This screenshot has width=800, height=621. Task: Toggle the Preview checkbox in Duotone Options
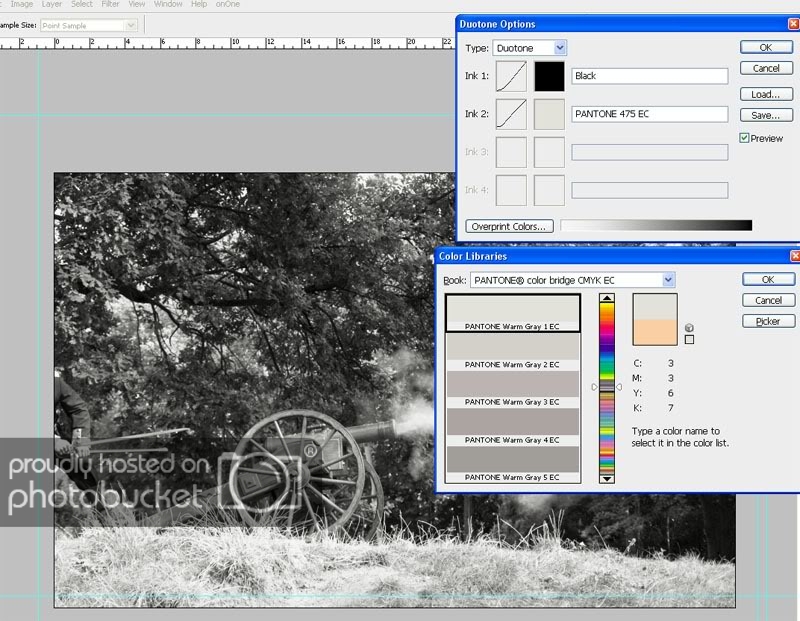point(745,138)
